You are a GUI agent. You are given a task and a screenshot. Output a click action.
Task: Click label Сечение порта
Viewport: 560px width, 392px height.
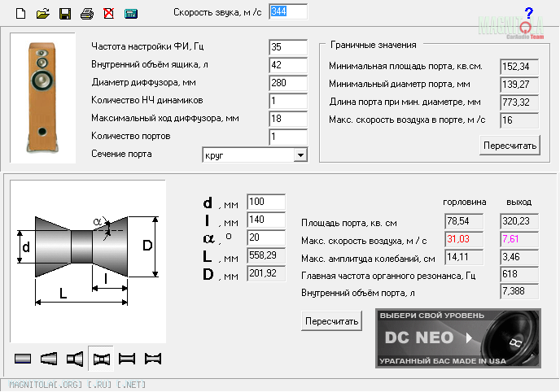pos(121,154)
